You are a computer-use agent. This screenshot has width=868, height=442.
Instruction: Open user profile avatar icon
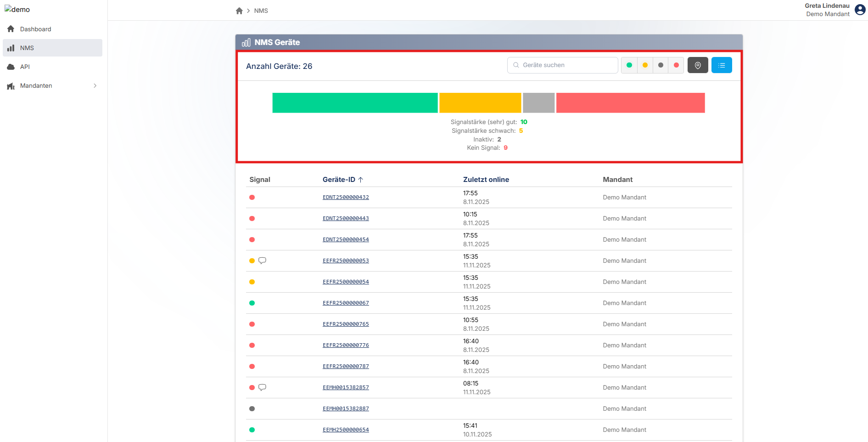click(860, 10)
